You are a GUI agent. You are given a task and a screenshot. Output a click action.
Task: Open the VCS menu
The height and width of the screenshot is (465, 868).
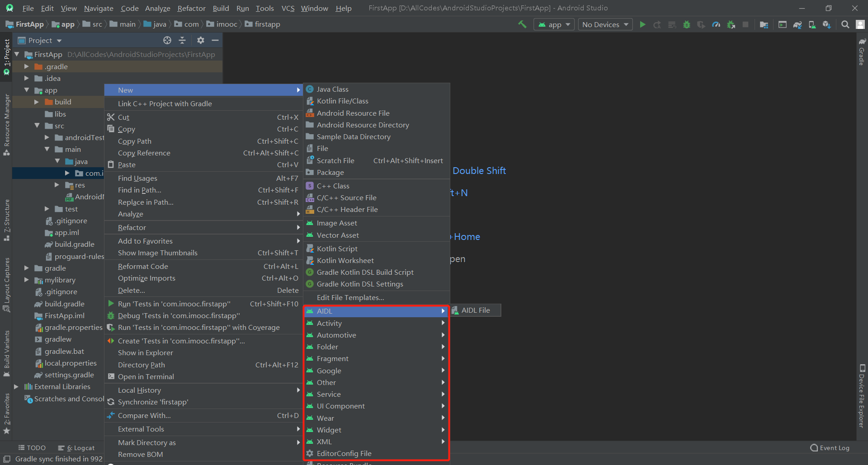tap(288, 8)
